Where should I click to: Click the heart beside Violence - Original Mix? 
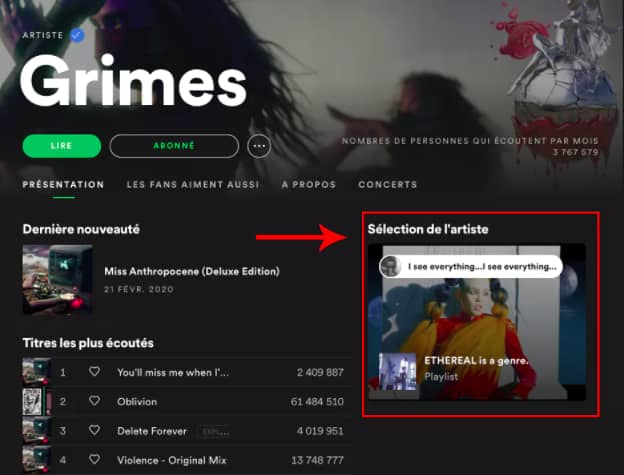tap(94, 459)
